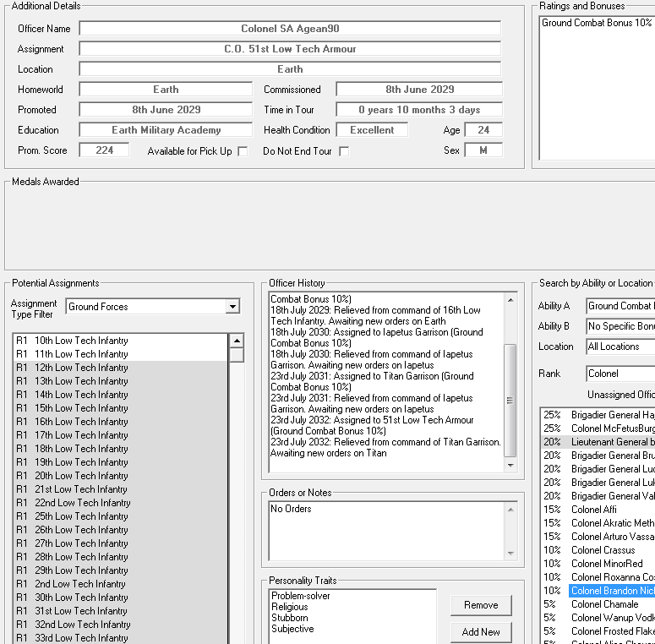Select the Subjective personality trait
Viewport: 655px width, 644px height.
pos(292,629)
